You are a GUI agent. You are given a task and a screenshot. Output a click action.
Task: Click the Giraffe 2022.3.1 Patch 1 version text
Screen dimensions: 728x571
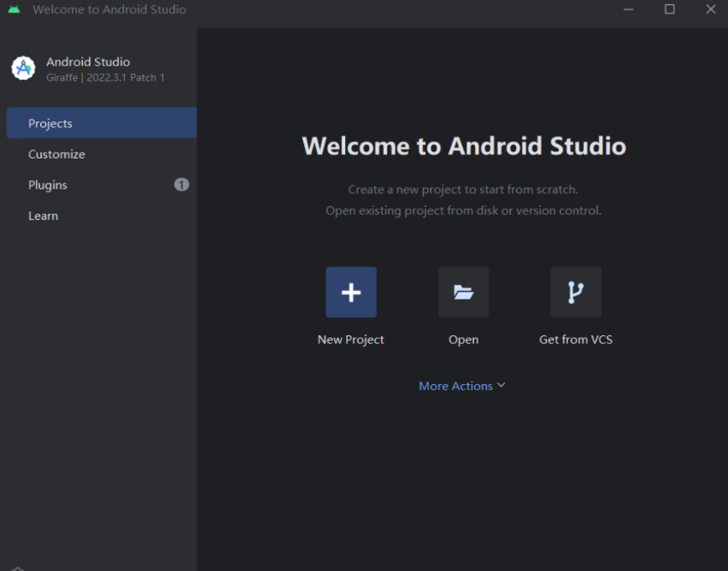point(106,78)
